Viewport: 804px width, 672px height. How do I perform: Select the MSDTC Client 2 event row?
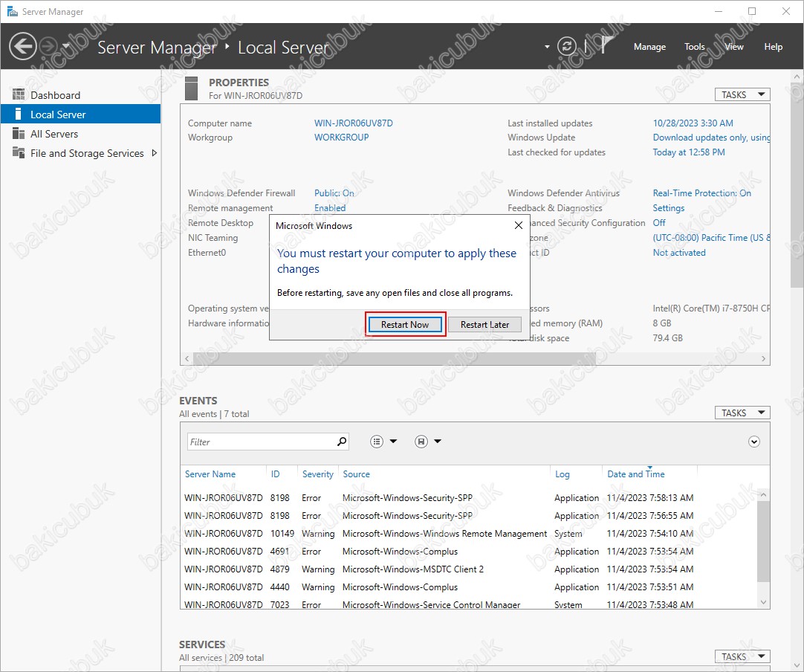469,569
